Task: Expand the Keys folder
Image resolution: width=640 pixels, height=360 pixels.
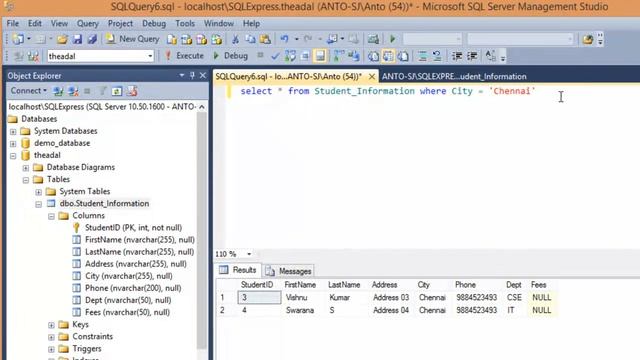Action: click(51, 325)
